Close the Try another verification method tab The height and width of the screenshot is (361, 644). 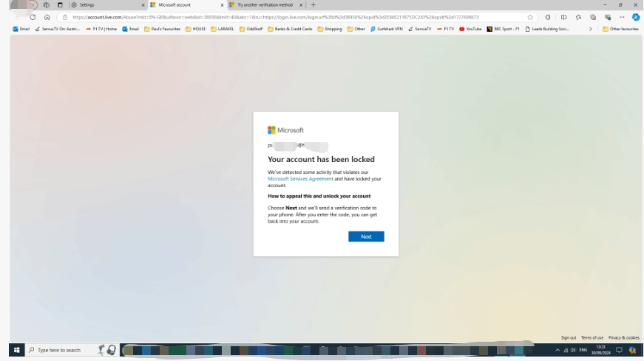pos(301,5)
